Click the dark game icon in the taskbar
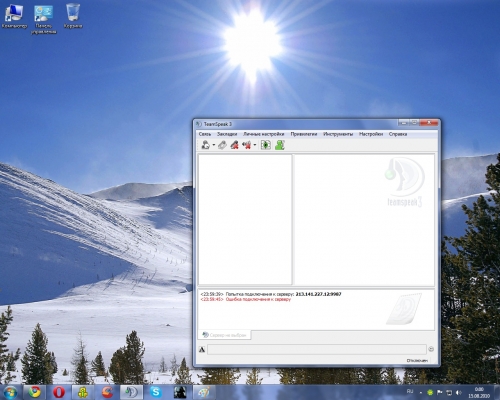500x400 pixels. pyautogui.click(x=180, y=392)
